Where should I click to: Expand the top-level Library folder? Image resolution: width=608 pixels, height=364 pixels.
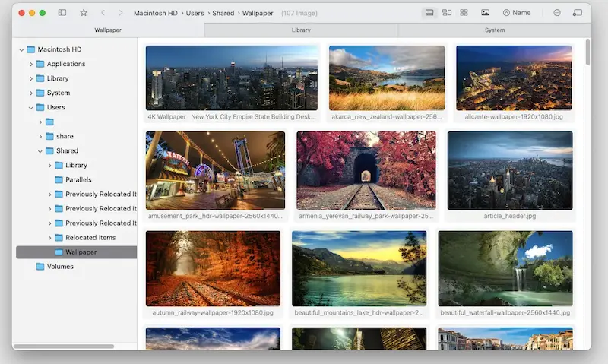point(31,78)
